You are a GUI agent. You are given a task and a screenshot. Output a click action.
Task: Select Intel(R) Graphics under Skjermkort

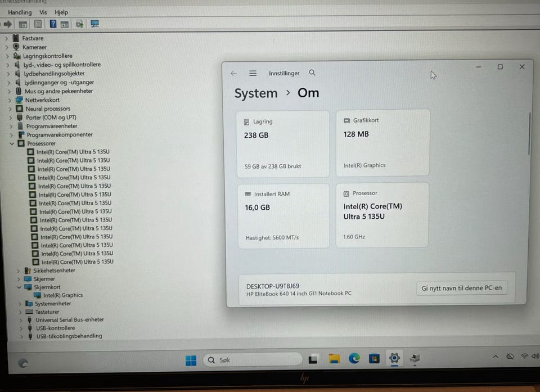(x=63, y=295)
